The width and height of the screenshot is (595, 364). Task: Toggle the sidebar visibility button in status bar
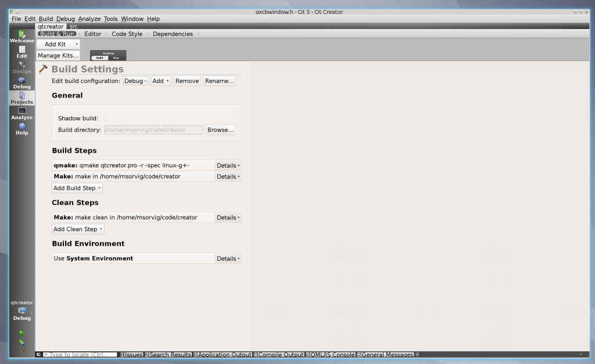(38, 354)
